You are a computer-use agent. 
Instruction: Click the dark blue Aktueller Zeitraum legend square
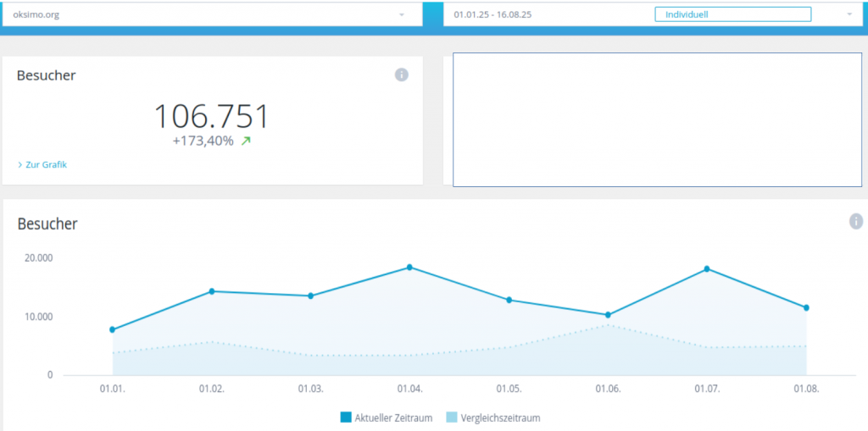[345, 417]
